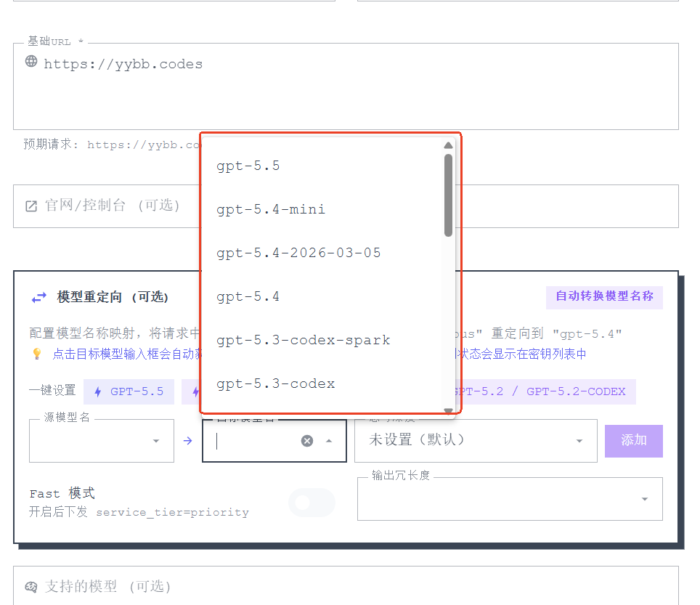This screenshot has width=700, height=605.
Task: Select gpt-5.5 from the dropdown list
Action: 322,166
